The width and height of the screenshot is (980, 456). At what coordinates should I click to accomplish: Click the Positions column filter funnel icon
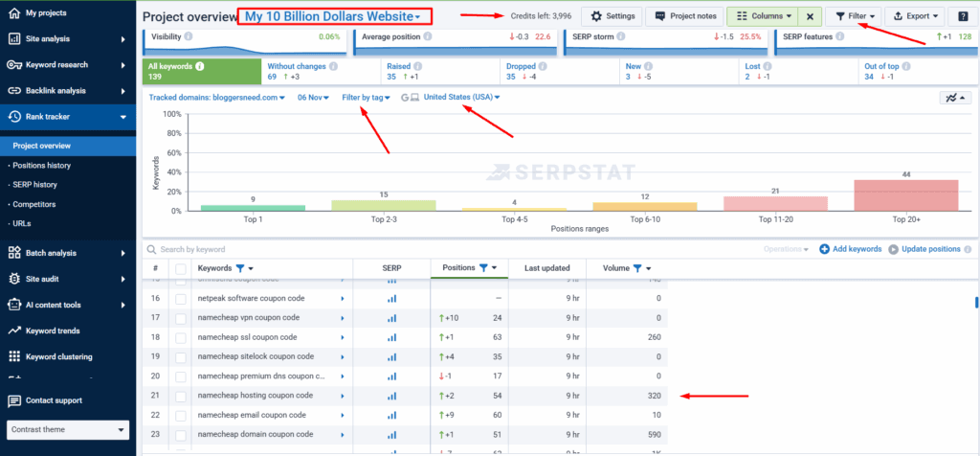[x=483, y=267]
